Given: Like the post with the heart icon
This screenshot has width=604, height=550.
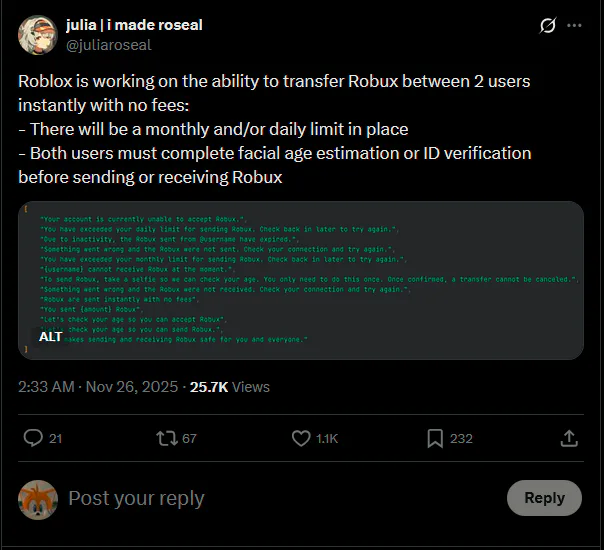Looking at the screenshot, I should [x=300, y=438].
